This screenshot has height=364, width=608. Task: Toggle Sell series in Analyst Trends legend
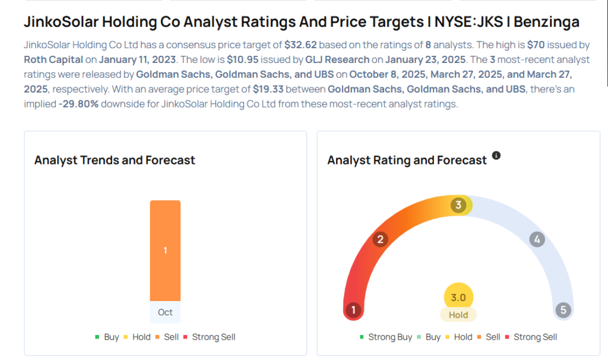167,337
